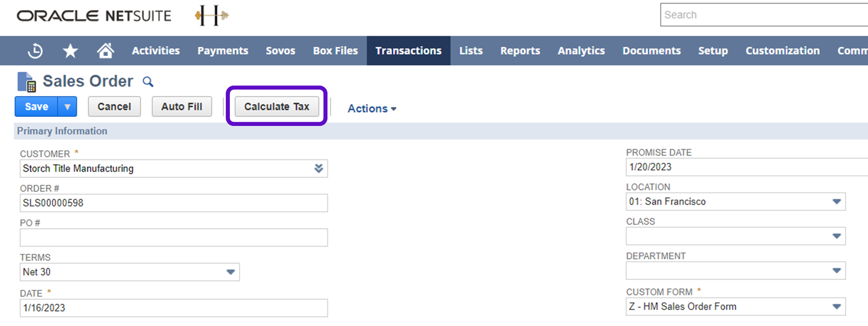Open the Recent Records clock icon
Viewport: 868px width, 326px height.
(35, 51)
